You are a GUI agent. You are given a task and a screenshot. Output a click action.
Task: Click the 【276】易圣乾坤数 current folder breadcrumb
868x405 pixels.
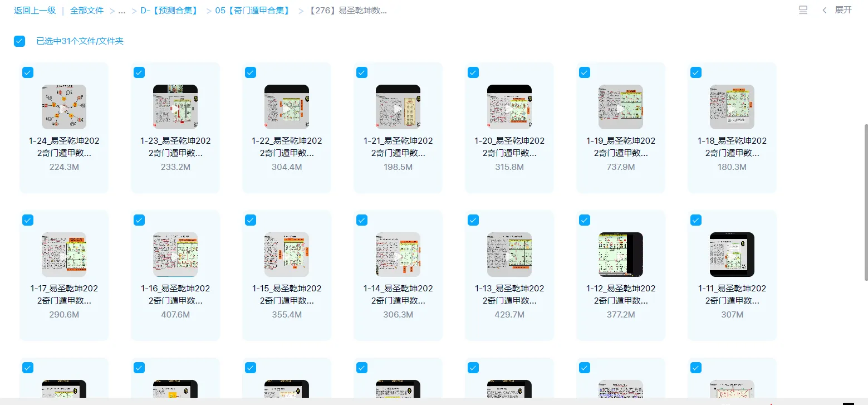click(347, 11)
